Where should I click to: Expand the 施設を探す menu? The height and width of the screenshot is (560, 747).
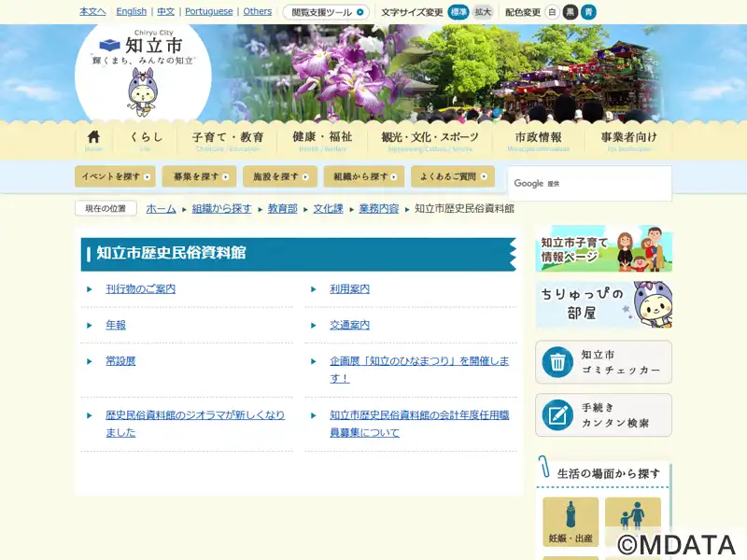[279, 176]
